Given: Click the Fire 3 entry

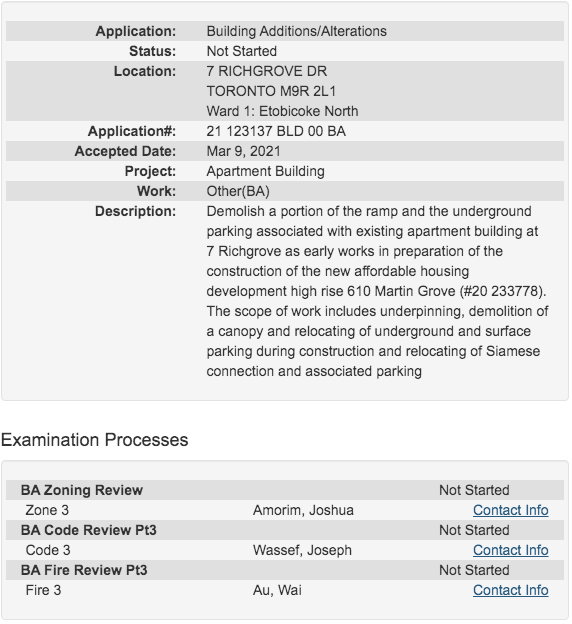Looking at the screenshot, I should (x=43, y=590).
